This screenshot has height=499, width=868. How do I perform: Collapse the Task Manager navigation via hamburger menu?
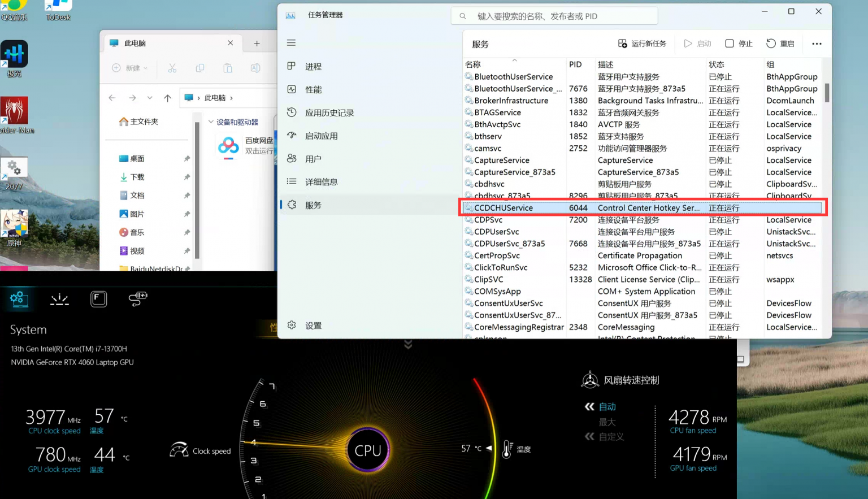point(291,42)
